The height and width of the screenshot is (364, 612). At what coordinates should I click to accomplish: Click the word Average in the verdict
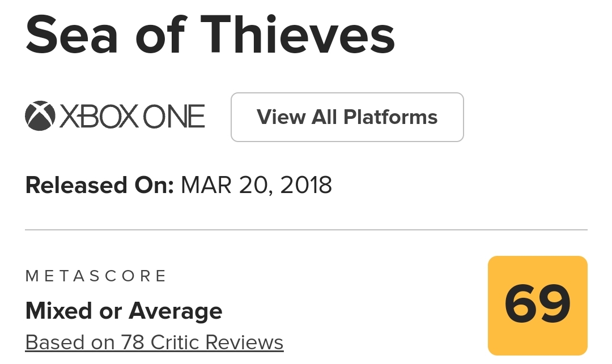pos(176,311)
